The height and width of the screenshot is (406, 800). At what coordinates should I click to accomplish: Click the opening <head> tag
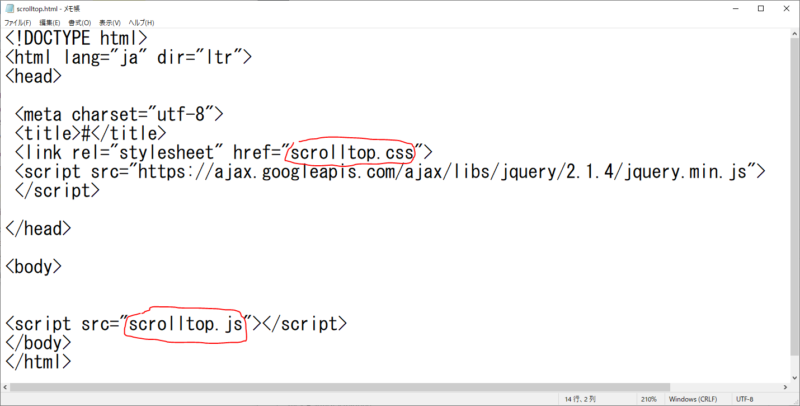pos(34,77)
